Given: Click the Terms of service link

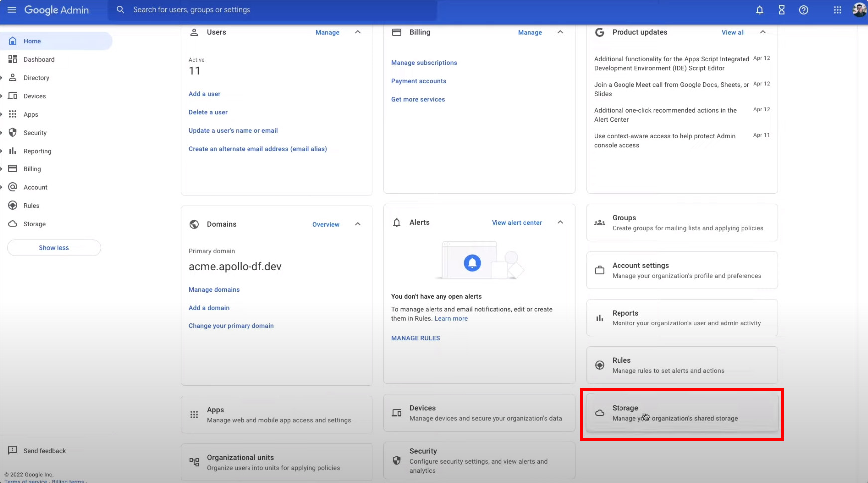Looking at the screenshot, I should (x=26, y=481).
